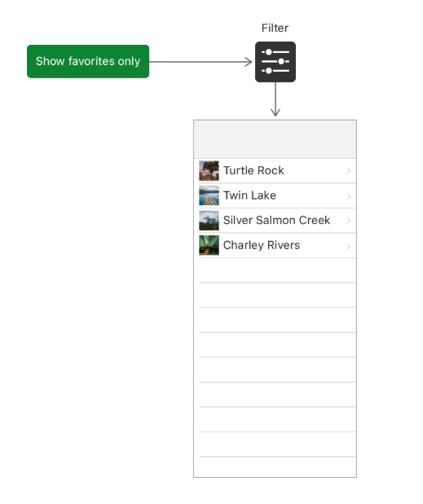The height and width of the screenshot is (504, 423).
Task: Click the middle slider knob in Filter icon
Action: click(281, 61)
